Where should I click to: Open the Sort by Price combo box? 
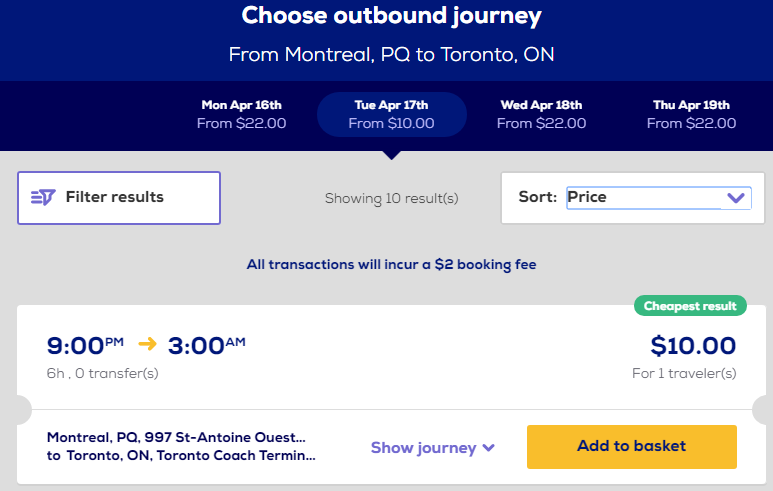coord(659,198)
